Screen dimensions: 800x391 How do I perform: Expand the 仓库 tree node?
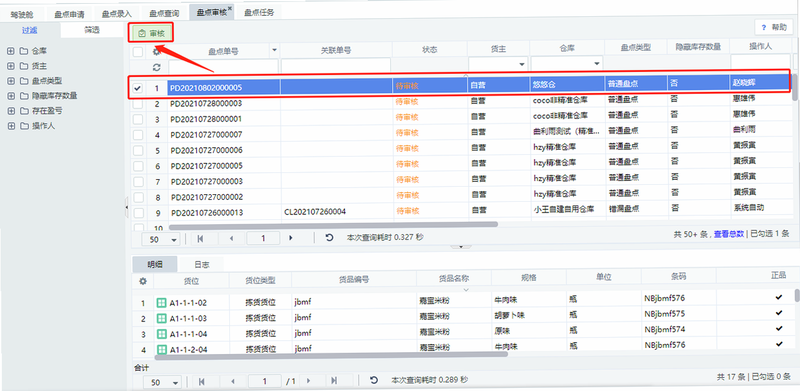11,51
